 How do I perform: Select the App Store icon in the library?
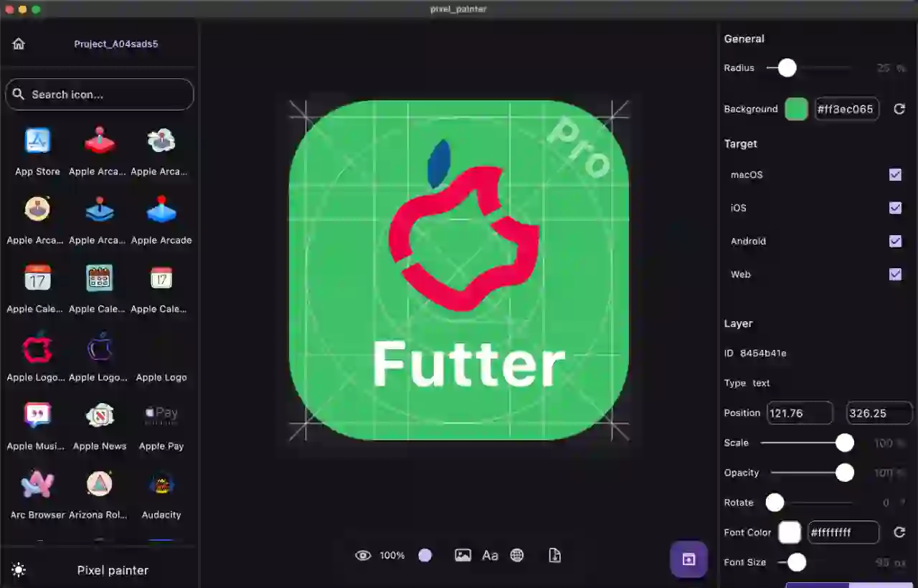coord(37,140)
